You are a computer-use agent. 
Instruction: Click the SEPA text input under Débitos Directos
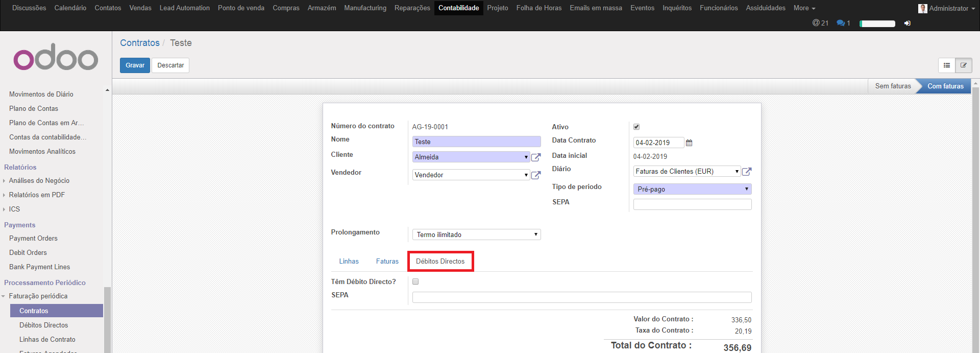[x=581, y=297]
